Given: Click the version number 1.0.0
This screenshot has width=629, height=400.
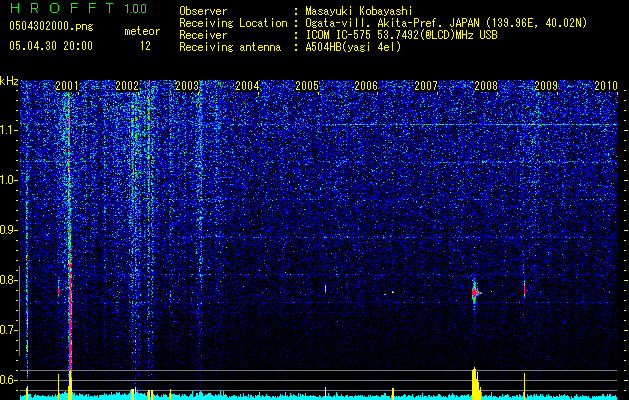Looking at the screenshot, I should (136, 8).
